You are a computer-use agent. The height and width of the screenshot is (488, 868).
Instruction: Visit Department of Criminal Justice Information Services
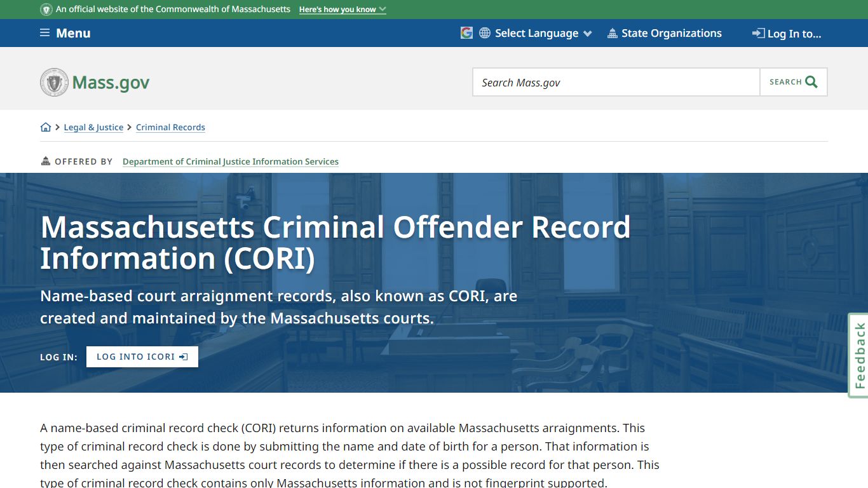click(231, 161)
